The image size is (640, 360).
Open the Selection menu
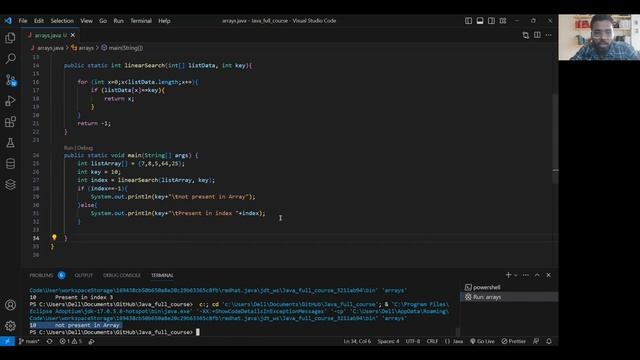point(62,20)
